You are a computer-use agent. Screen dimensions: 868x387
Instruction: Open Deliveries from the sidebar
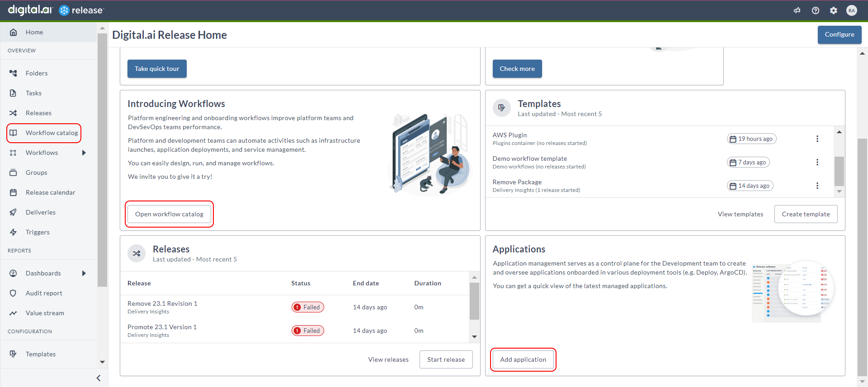(x=41, y=212)
